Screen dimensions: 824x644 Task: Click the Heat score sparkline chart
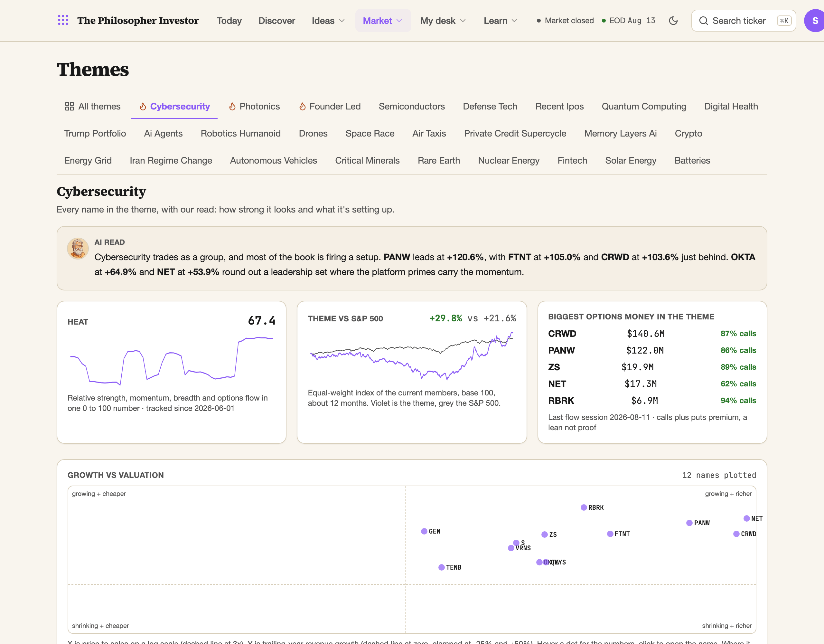pyautogui.click(x=171, y=361)
